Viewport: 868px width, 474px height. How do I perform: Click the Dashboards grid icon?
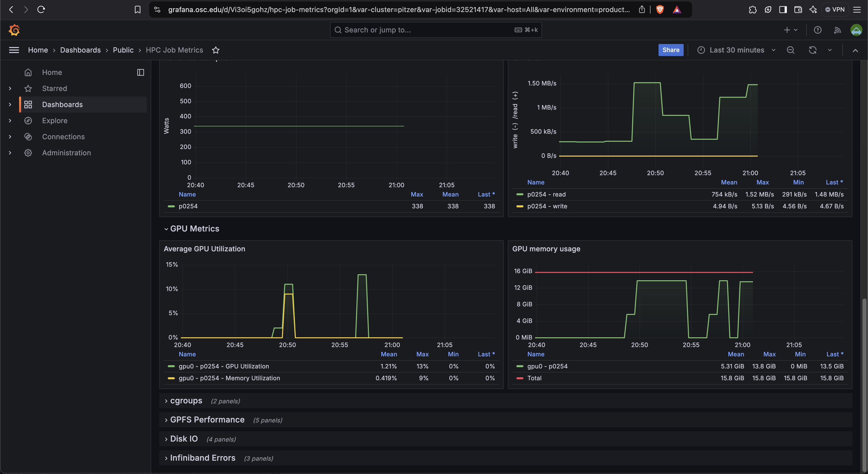pyautogui.click(x=28, y=105)
